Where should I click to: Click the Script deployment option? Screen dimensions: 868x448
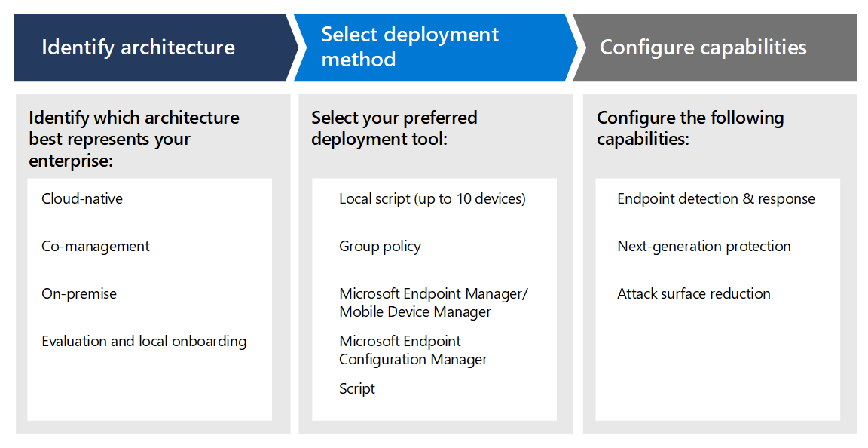click(x=357, y=389)
